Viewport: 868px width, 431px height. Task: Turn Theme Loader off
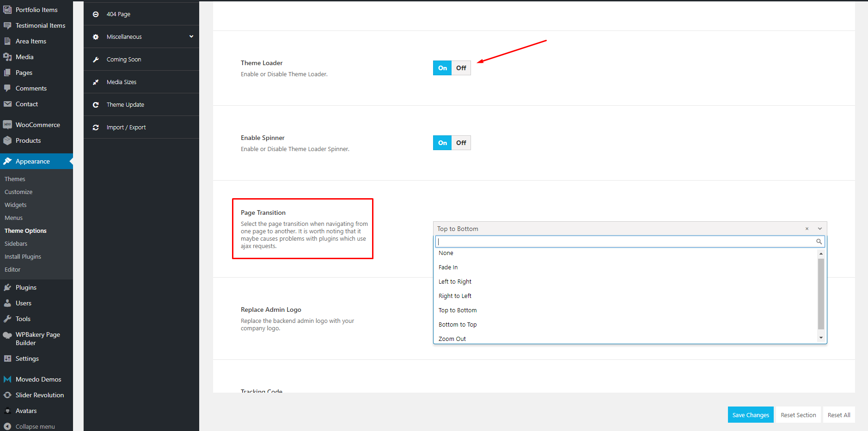click(x=461, y=68)
